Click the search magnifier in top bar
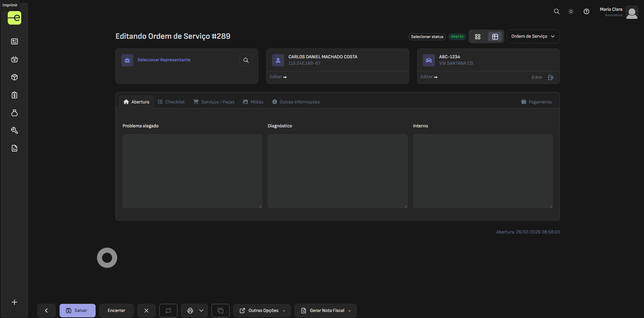Viewport: 644px width, 318px height. click(x=556, y=11)
